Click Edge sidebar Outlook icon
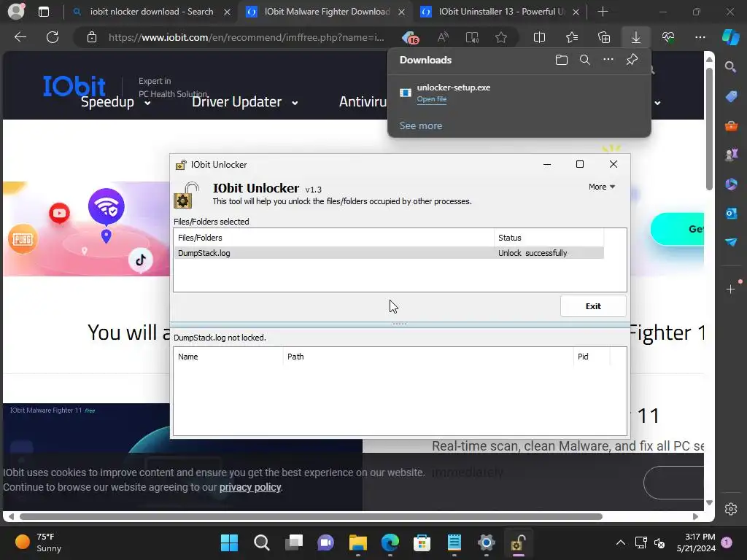Screen dimensions: 747x560 730,213
